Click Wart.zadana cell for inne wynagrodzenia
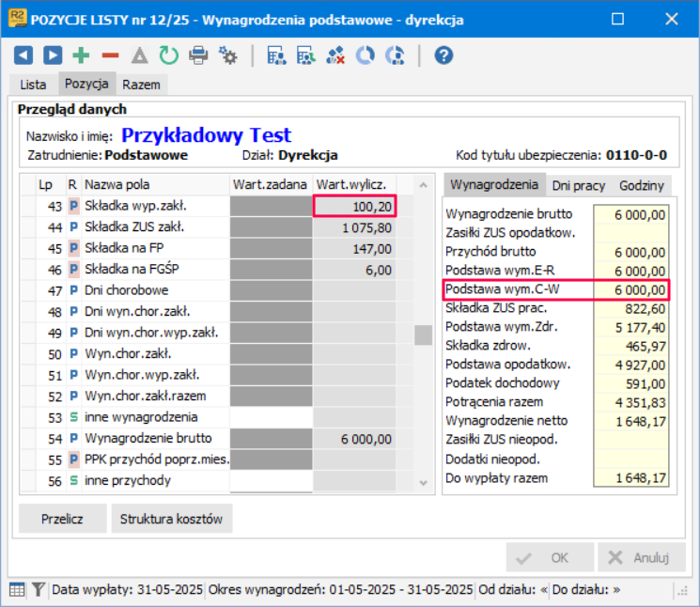 (271, 417)
